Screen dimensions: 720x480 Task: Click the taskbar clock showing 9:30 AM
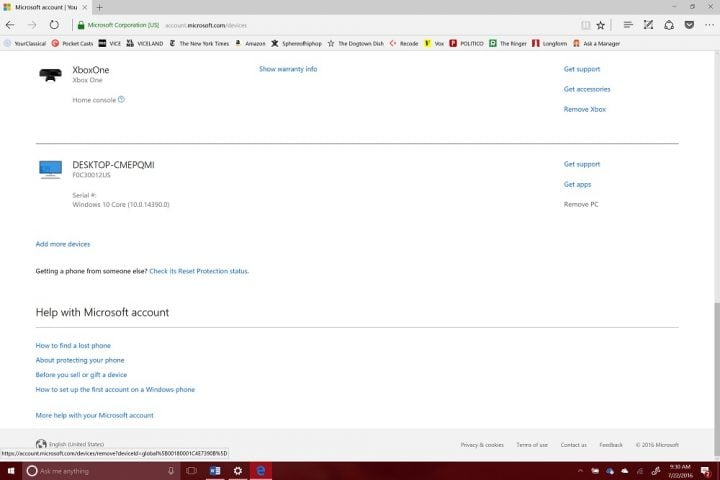pos(680,471)
